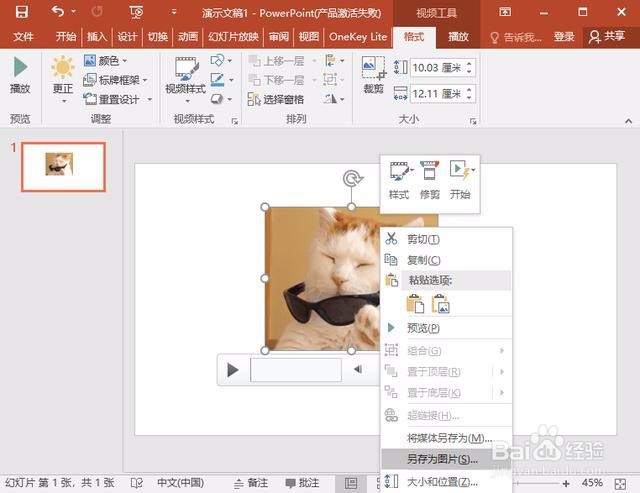Open 开始 start option in mini toolbar
This screenshot has height=493, width=640.
[460, 180]
